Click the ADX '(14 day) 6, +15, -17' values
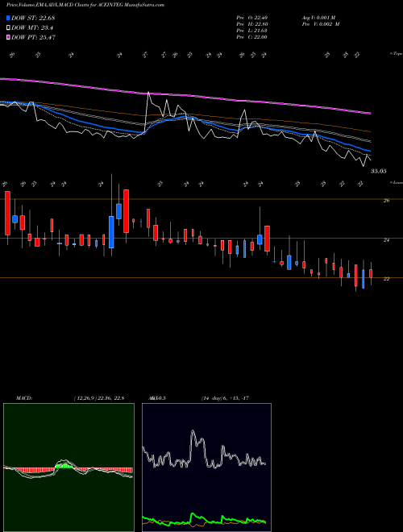This screenshot has height=532, width=403. click(225, 398)
